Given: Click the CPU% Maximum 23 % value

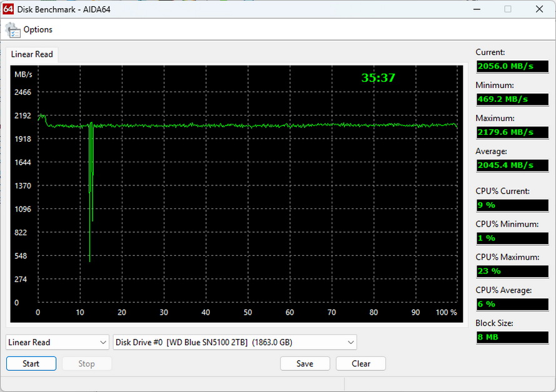Looking at the screenshot, I should (512, 271).
